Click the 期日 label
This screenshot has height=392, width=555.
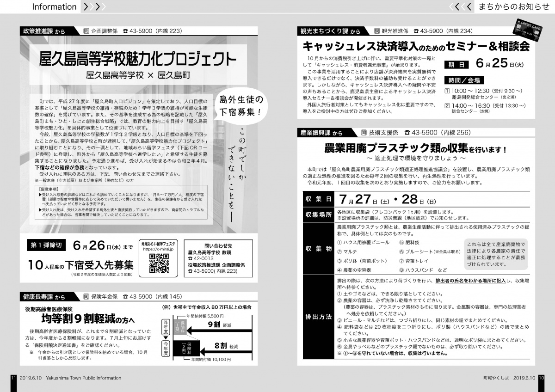[457, 65]
